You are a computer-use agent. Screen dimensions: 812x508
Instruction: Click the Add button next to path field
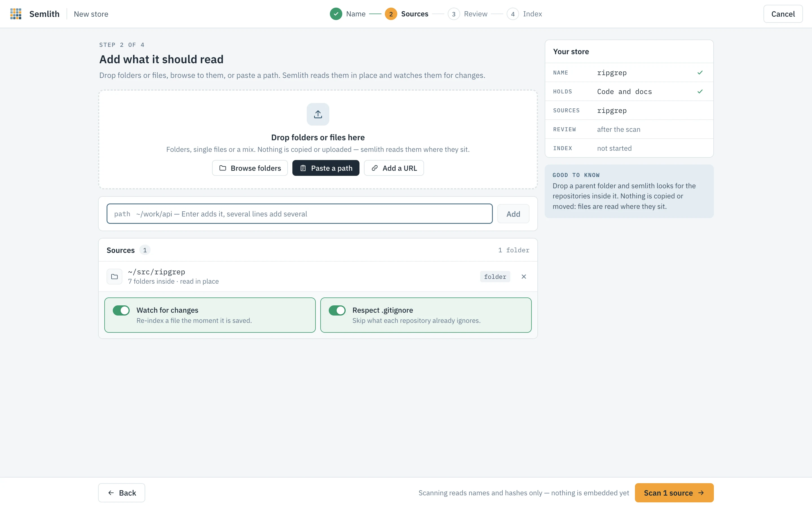click(513, 214)
